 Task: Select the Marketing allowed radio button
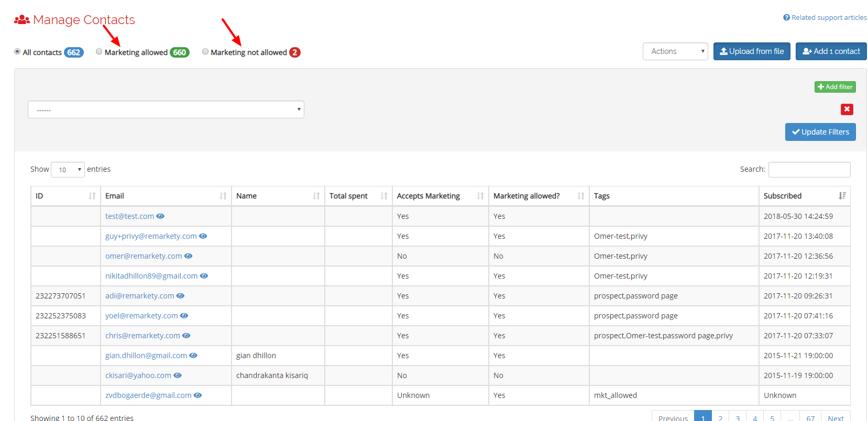coord(99,51)
